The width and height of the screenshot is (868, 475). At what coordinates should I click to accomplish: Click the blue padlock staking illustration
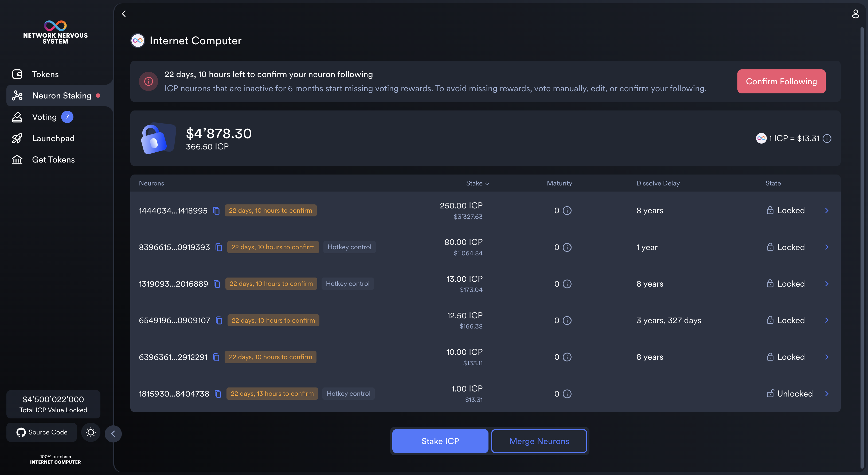click(x=158, y=138)
